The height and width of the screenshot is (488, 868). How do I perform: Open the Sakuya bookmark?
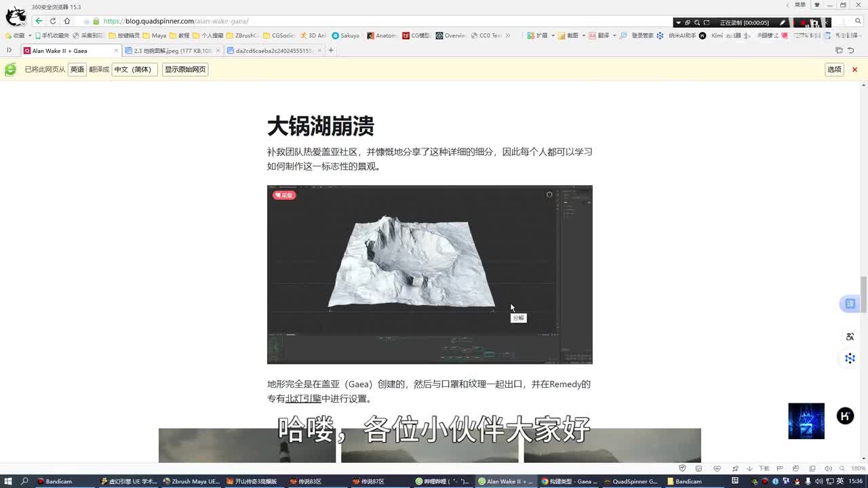coord(346,35)
